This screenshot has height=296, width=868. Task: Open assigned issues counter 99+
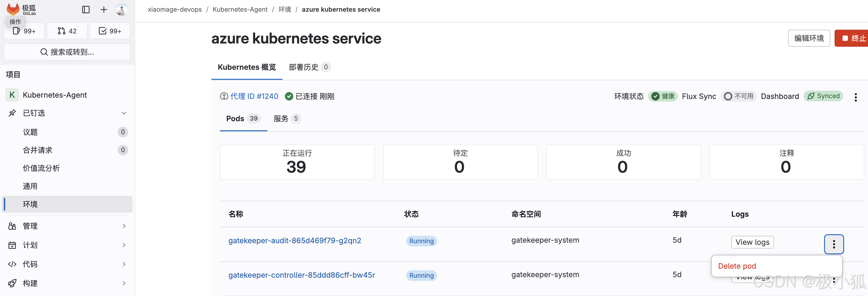pyautogui.click(x=24, y=31)
